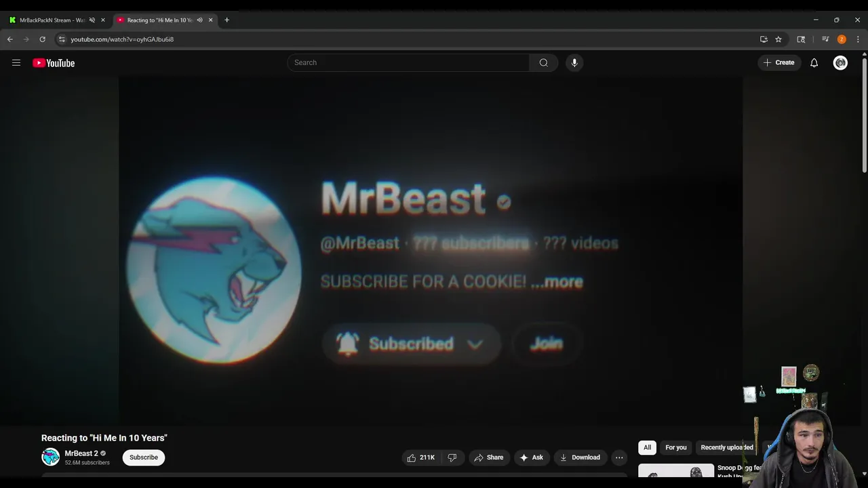Go back with browser back arrow
This screenshot has width=868, height=488.
pos(10,39)
